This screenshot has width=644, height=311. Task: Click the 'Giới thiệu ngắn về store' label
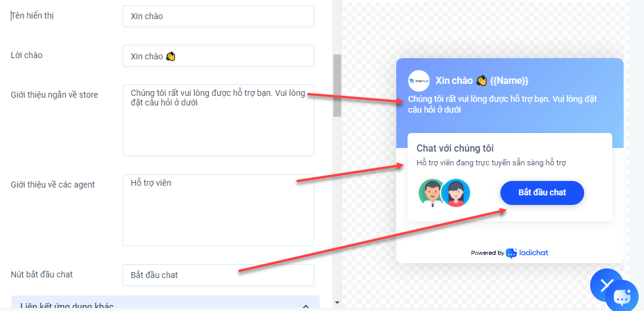[x=54, y=95]
